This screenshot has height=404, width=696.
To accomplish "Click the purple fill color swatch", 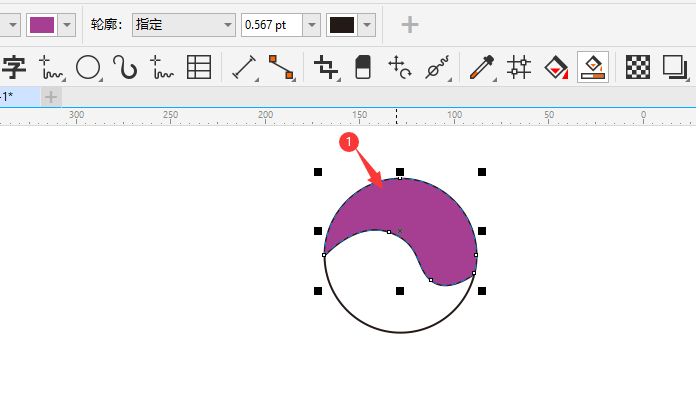I will tap(42, 25).
